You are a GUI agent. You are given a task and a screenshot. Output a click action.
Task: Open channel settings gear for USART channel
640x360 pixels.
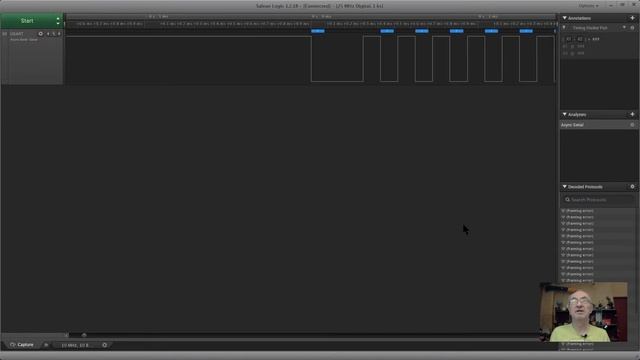40,34
